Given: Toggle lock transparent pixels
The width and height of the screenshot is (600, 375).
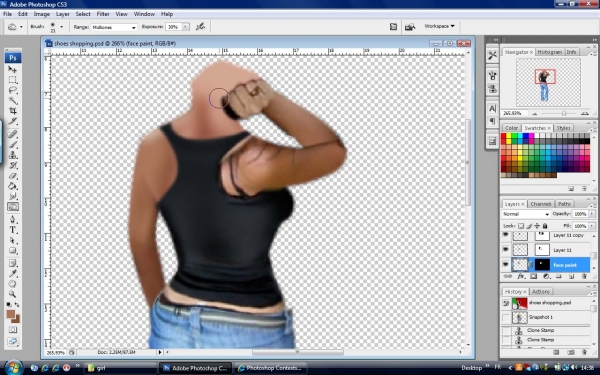Looking at the screenshot, I should coord(521,226).
